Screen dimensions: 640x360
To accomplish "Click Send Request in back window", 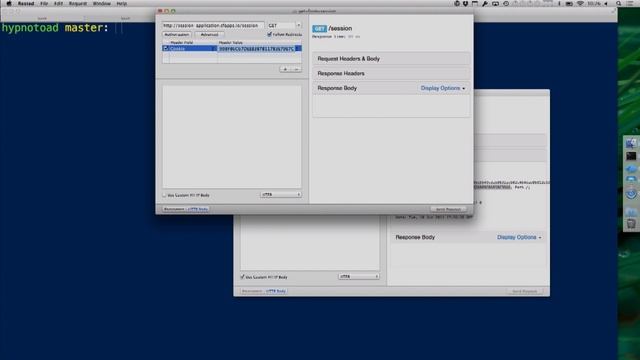I will pyautogui.click(x=525, y=291).
